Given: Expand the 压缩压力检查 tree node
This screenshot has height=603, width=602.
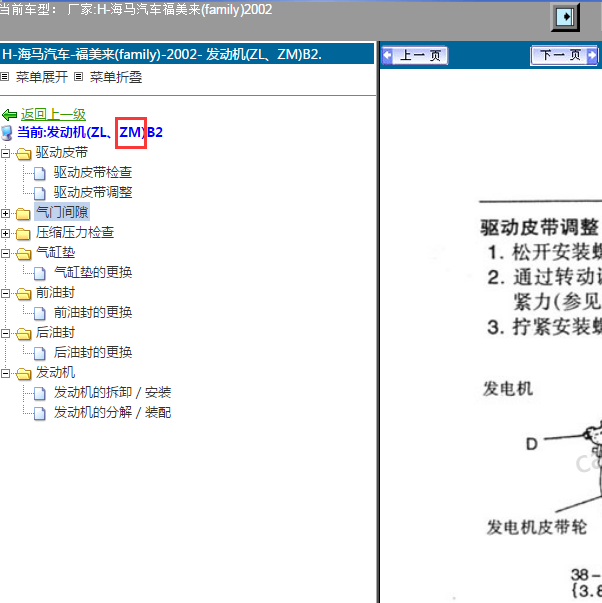Looking at the screenshot, I should pyautogui.click(x=5, y=233).
